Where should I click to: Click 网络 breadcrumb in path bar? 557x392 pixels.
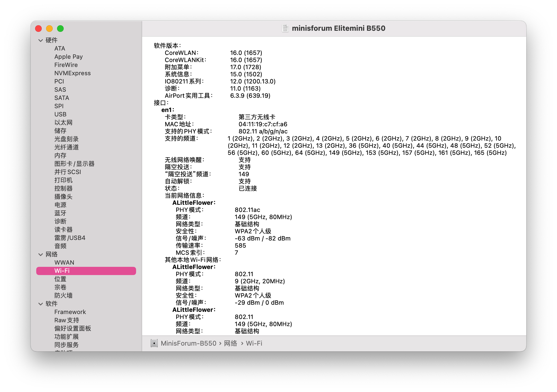[x=230, y=343]
